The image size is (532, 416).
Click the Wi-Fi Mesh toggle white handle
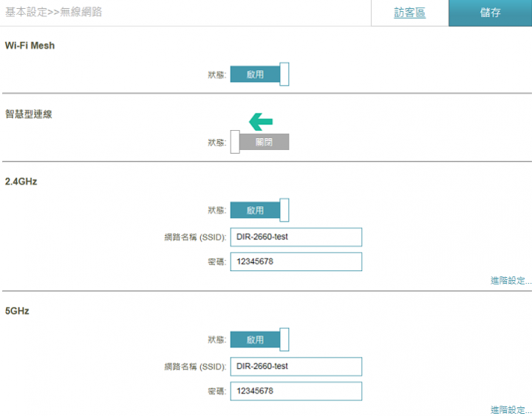pyautogui.click(x=284, y=74)
